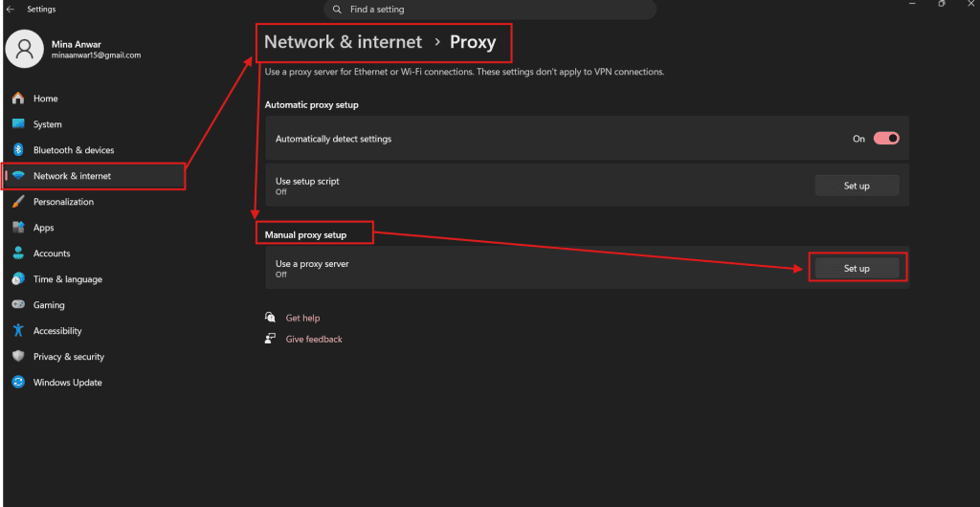Select Network & internet breadcrumb
Screen dimensions: 980x507
(x=344, y=42)
